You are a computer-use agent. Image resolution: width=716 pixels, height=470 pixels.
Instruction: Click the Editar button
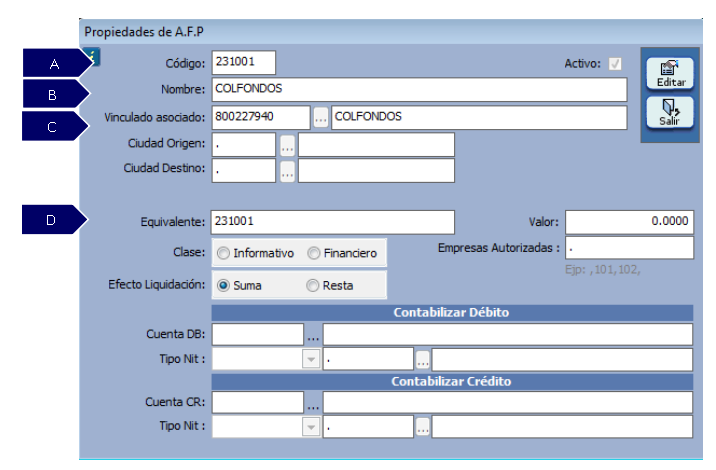670,74
